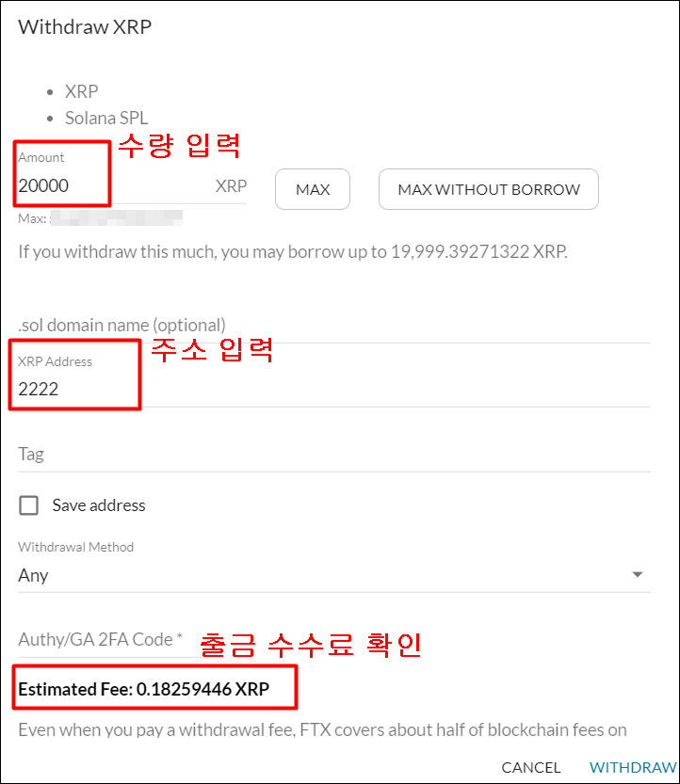Click CANCEL to dismiss the dialog

[530, 767]
